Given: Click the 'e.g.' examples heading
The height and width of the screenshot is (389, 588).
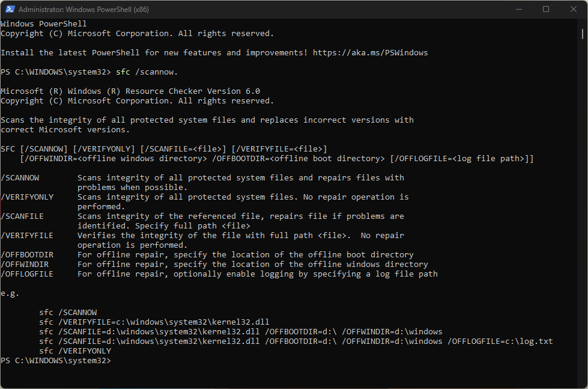Looking at the screenshot, I should [x=11, y=293].
